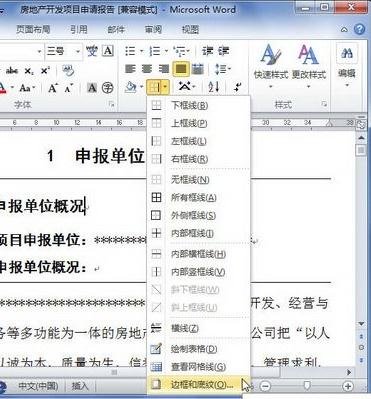Minimize the ribbon with the caret arrow

344,30
